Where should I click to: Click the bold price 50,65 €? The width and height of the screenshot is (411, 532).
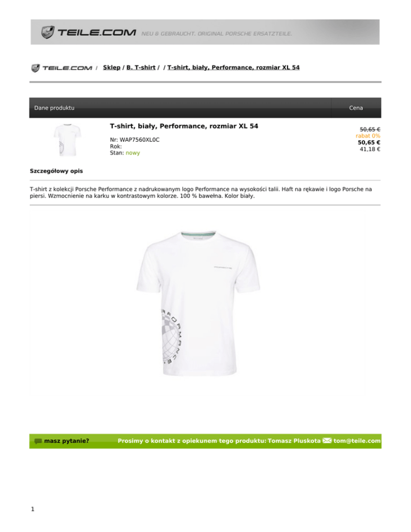point(369,142)
